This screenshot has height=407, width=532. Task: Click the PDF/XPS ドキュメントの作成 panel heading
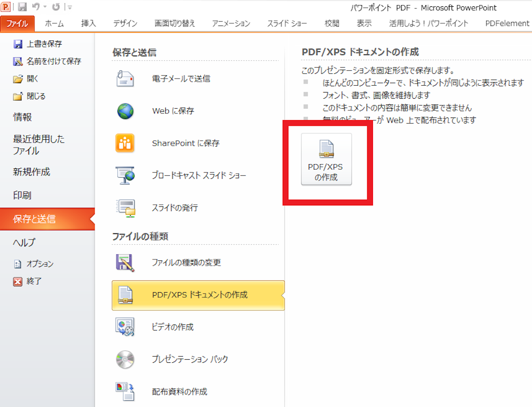pos(361,52)
